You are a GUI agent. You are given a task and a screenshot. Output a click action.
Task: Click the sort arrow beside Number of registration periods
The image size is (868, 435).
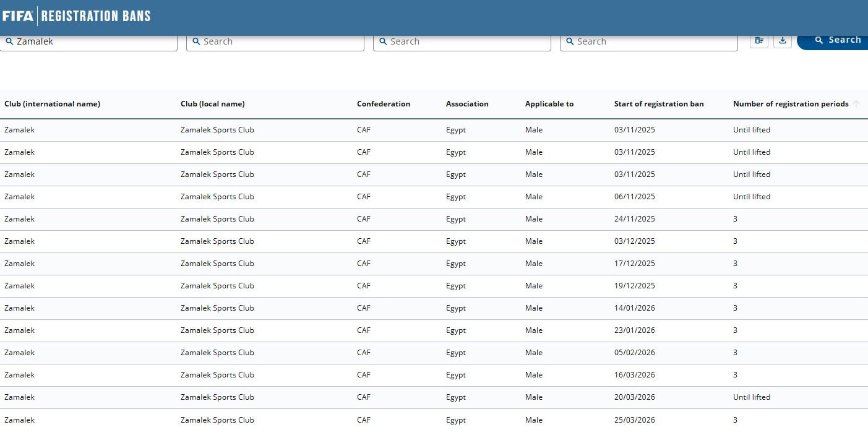(x=856, y=104)
